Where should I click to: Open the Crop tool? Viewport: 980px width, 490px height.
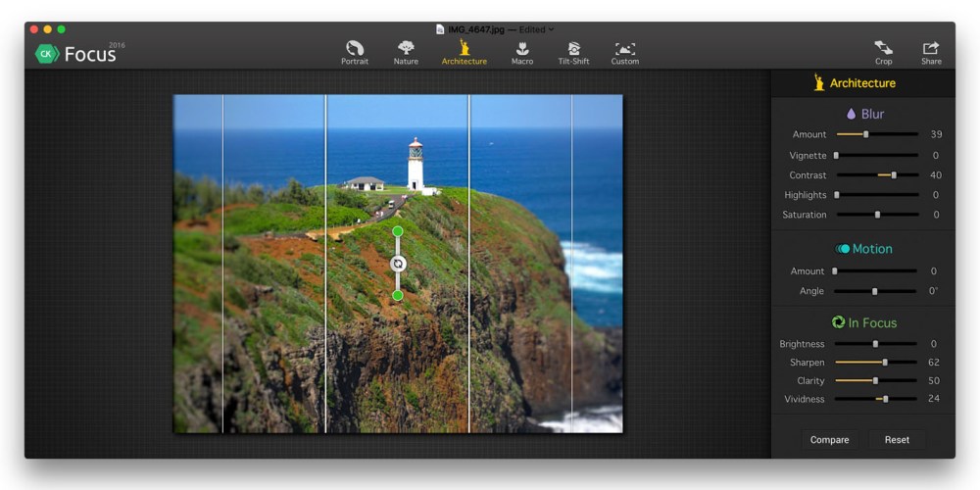tap(883, 48)
